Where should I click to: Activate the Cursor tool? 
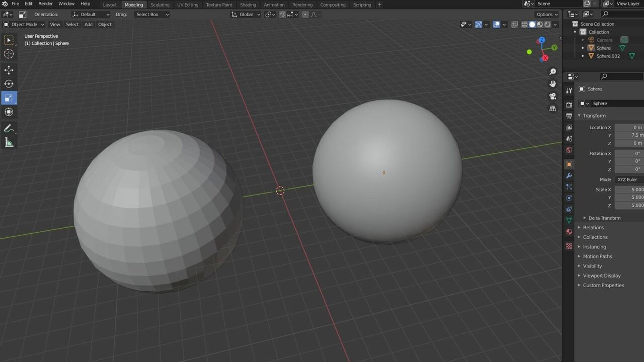pos(9,54)
